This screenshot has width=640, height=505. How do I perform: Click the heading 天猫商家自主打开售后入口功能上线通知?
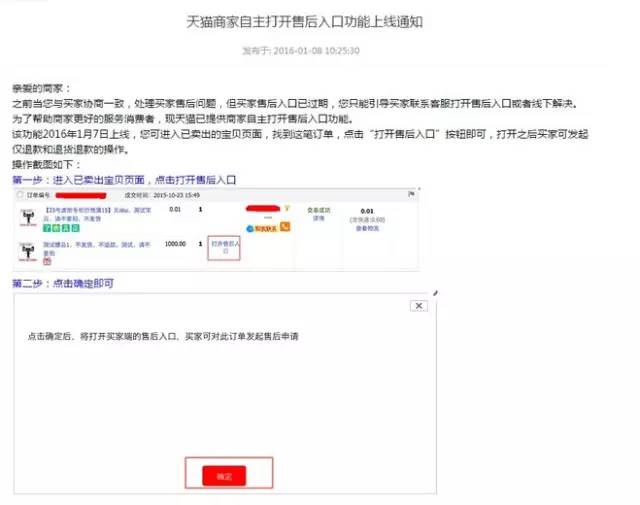click(304, 22)
